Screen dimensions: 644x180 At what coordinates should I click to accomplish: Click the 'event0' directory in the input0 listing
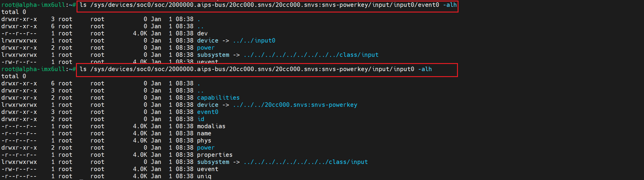[x=207, y=112]
